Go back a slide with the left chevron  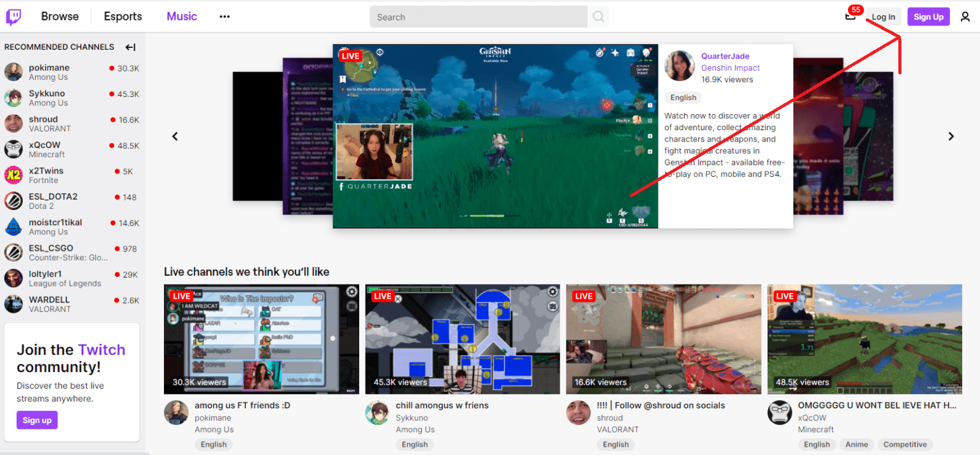[175, 136]
